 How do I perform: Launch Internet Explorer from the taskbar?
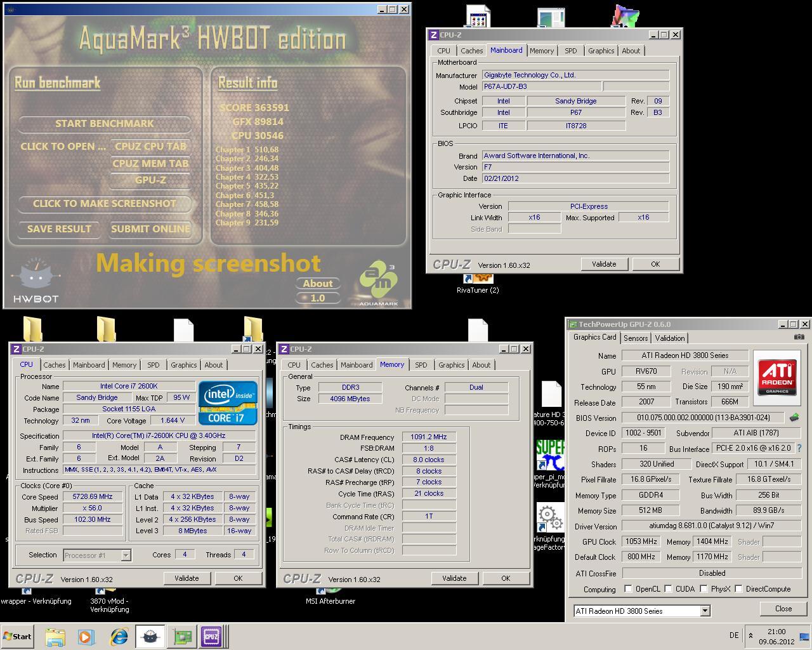click(119, 637)
